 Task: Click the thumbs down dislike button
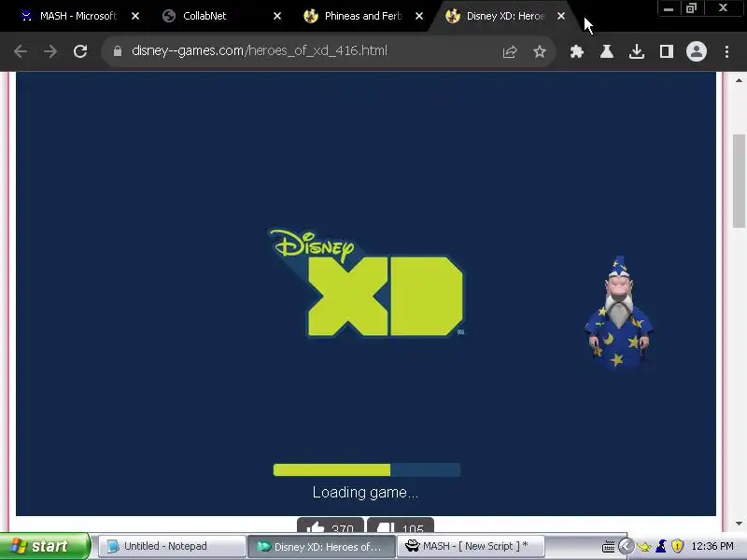pyautogui.click(x=401, y=525)
